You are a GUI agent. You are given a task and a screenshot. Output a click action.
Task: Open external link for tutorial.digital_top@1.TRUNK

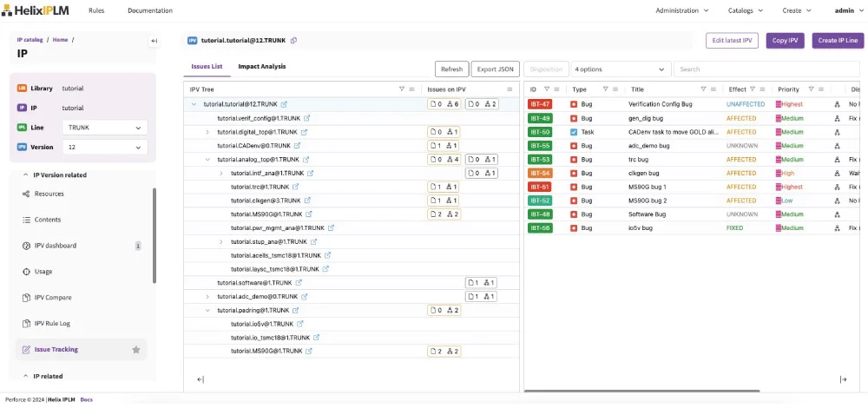click(305, 132)
